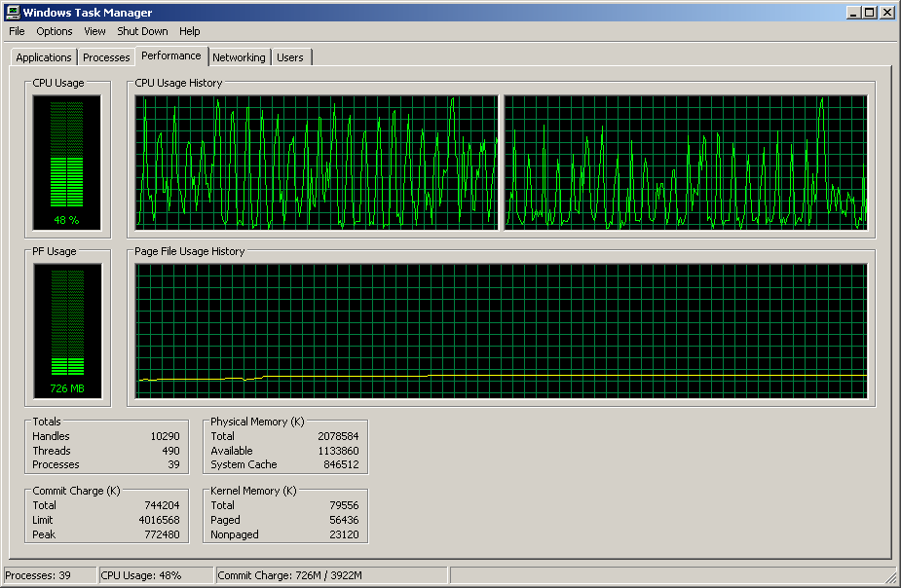Open the File menu
This screenshot has width=901, height=588.
17,31
